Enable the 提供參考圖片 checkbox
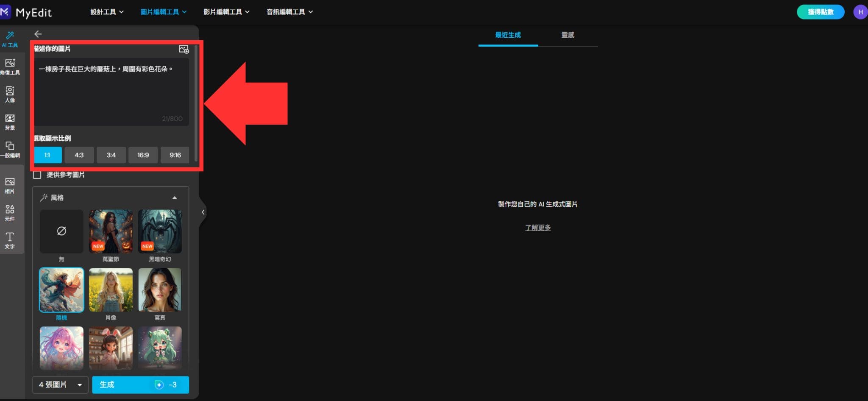868x401 pixels. pos(37,175)
